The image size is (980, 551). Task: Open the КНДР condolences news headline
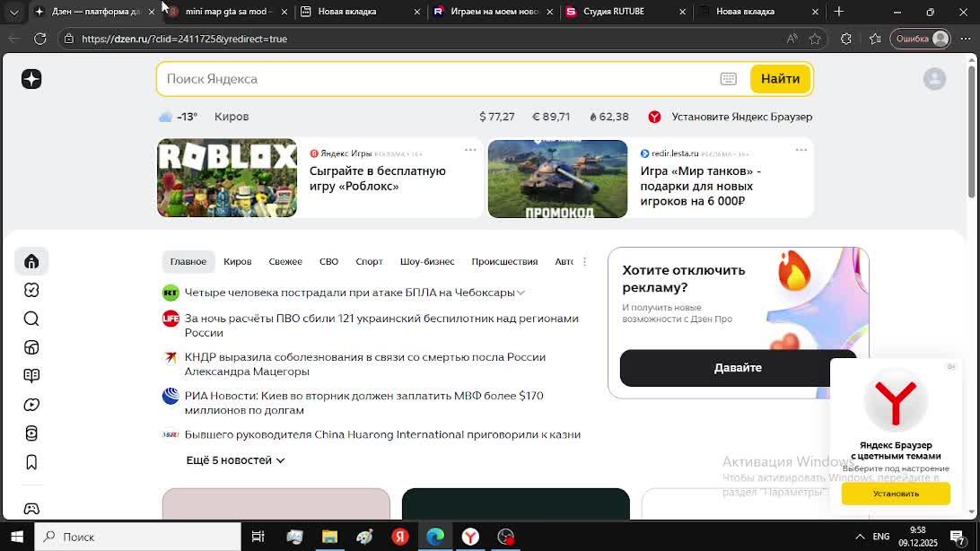point(365,364)
